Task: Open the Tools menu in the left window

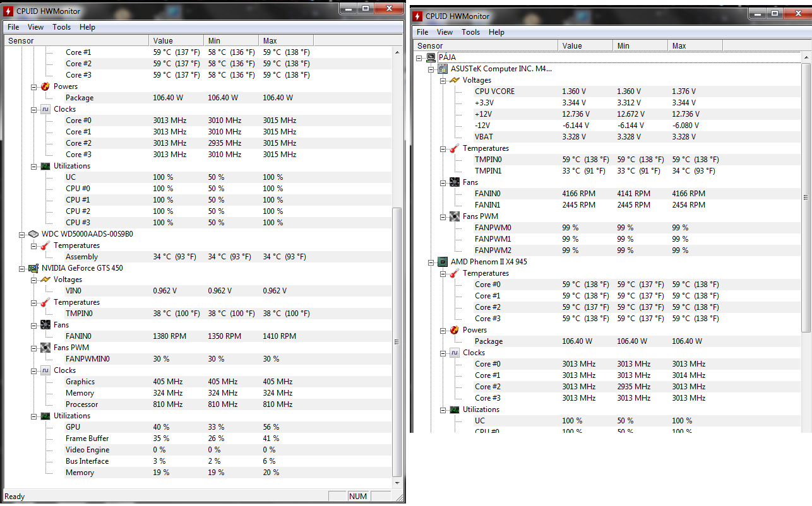Action: click(61, 27)
